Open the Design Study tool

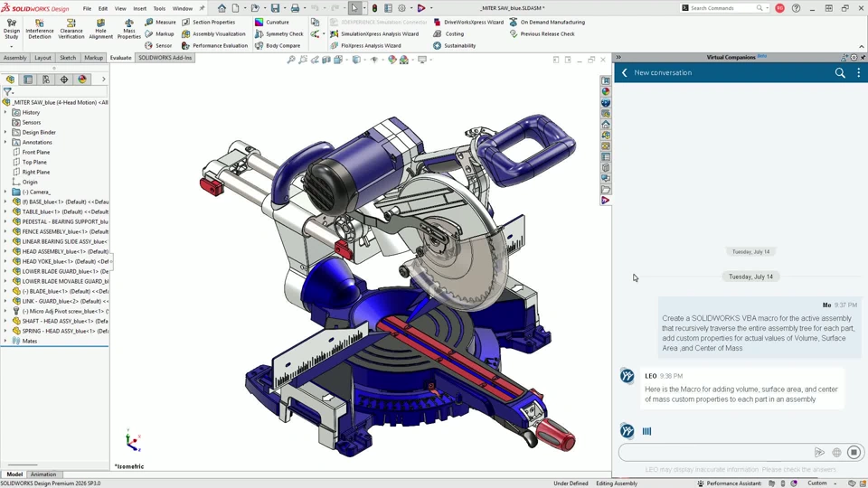click(x=12, y=29)
